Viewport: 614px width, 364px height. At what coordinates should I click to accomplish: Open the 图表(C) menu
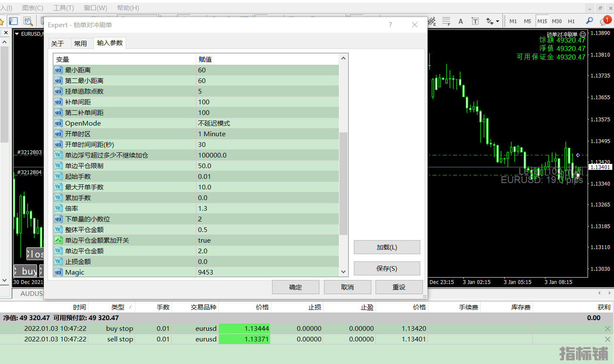[x=33, y=8]
